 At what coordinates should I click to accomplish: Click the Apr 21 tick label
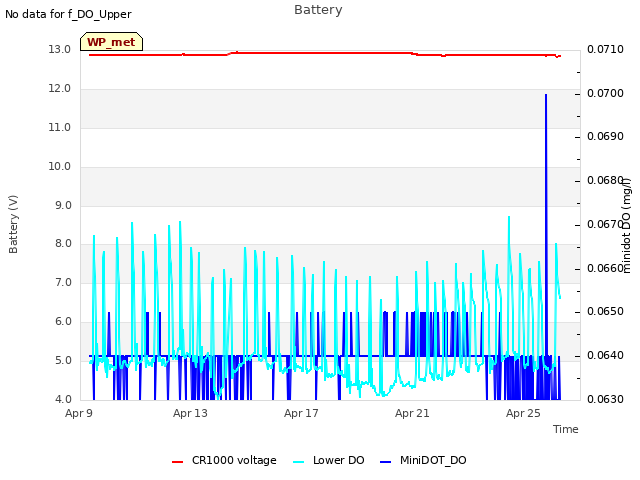tap(412, 413)
